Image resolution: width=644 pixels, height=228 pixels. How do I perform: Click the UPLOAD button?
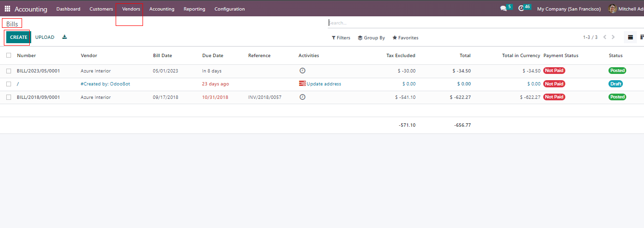coord(45,37)
